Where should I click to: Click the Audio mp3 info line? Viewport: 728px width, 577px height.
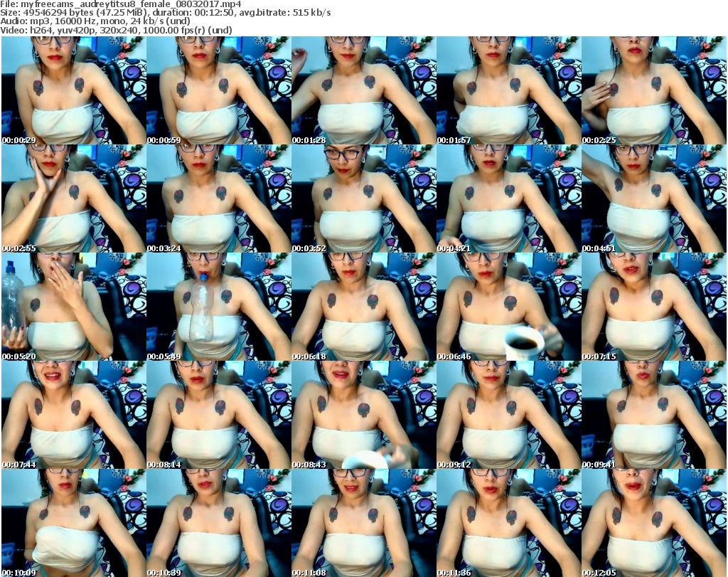click(95, 21)
